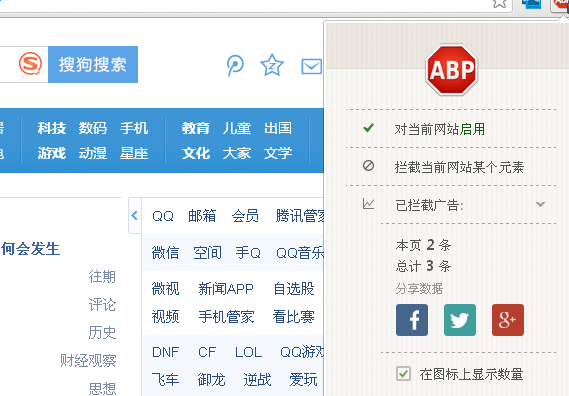Collapse the 已拦截广告 section arrow
Viewport: 569px width, 396px height.
click(540, 204)
